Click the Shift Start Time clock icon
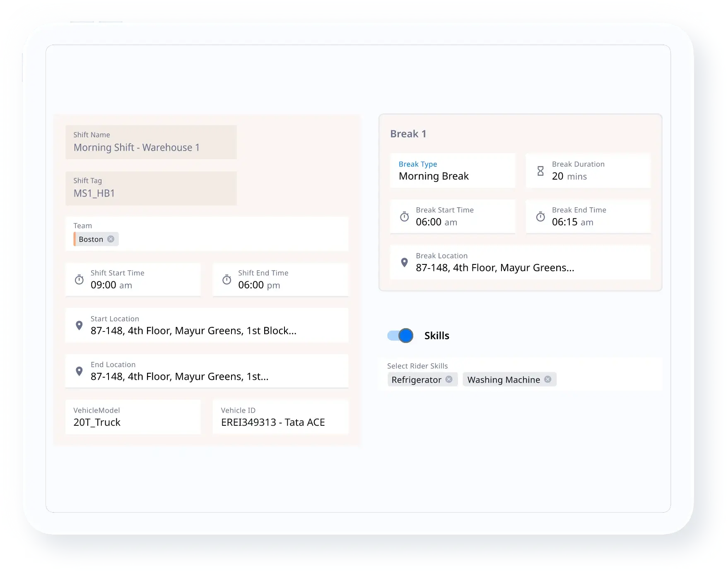Screen dimensions: 728x571 (x=79, y=280)
